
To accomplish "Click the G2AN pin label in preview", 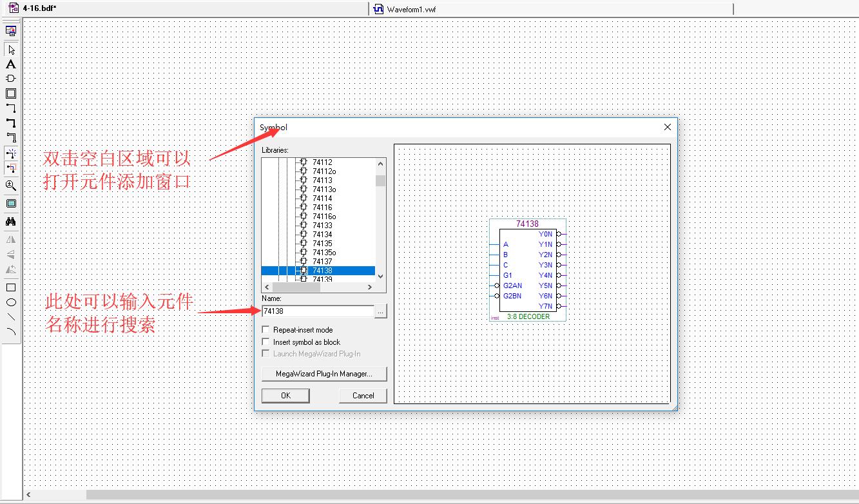I will [513, 286].
